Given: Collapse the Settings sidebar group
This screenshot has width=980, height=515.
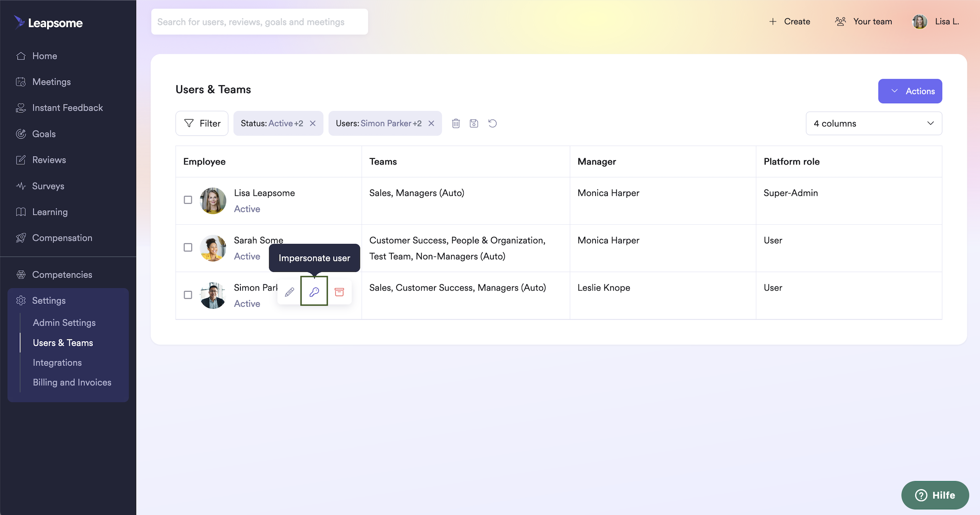Looking at the screenshot, I should 49,301.
